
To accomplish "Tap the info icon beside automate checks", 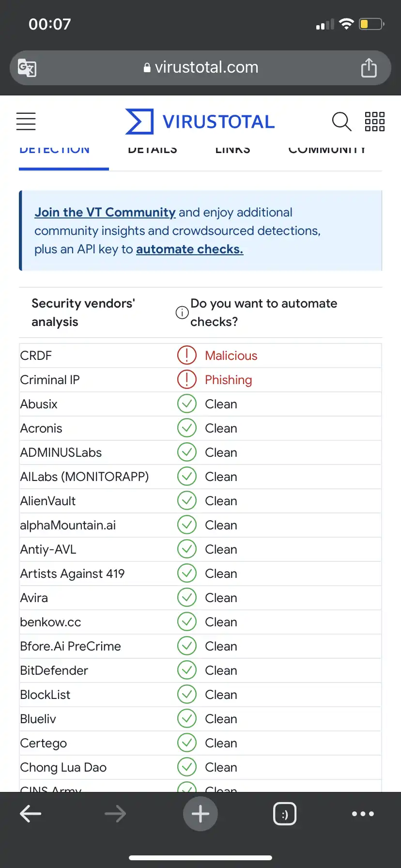I will click(182, 312).
